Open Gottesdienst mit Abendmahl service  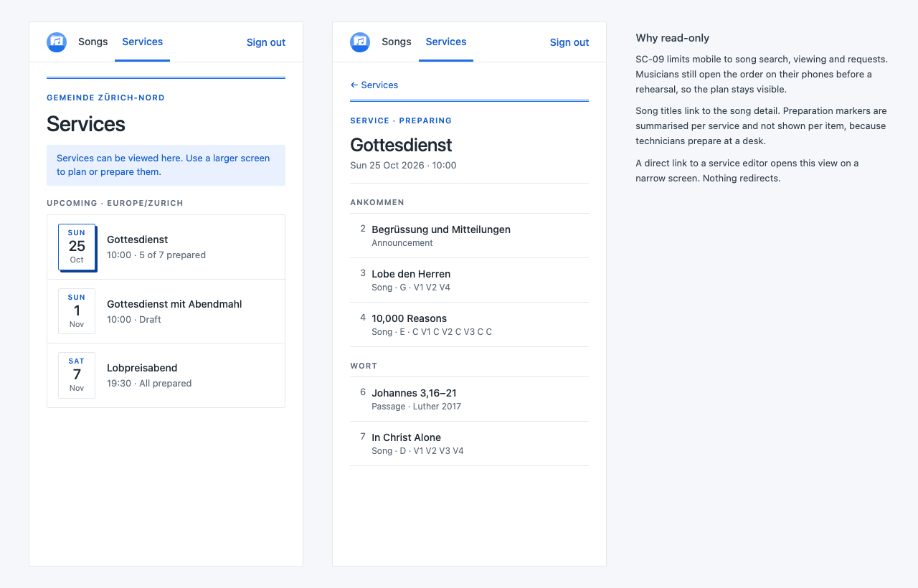point(166,311)
